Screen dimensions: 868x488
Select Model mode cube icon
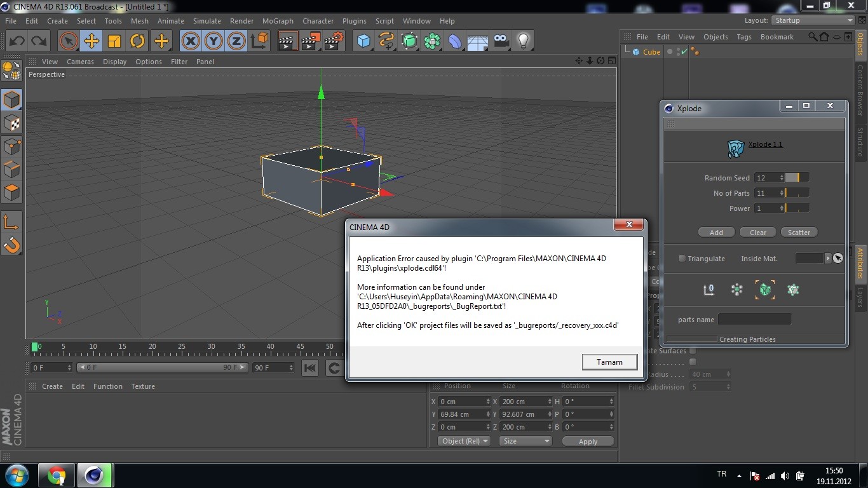[11, 100]
